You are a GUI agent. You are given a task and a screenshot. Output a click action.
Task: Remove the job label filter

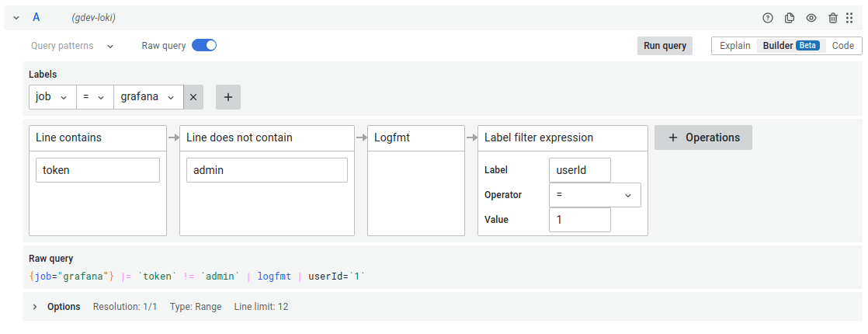click(193, 97)
